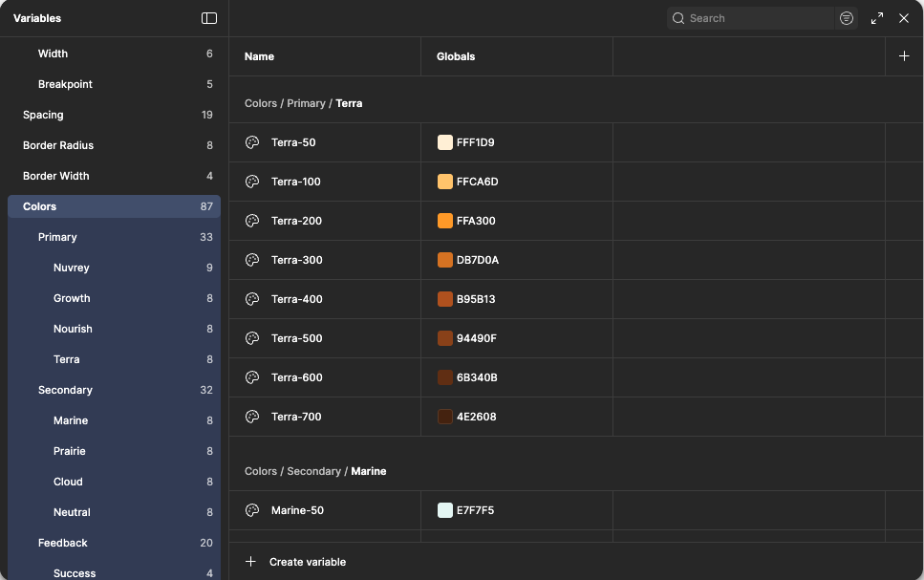This screenshot has width=924, height=580.
Task: Click the palette icon for Marine-50
Action: point(252,510)
